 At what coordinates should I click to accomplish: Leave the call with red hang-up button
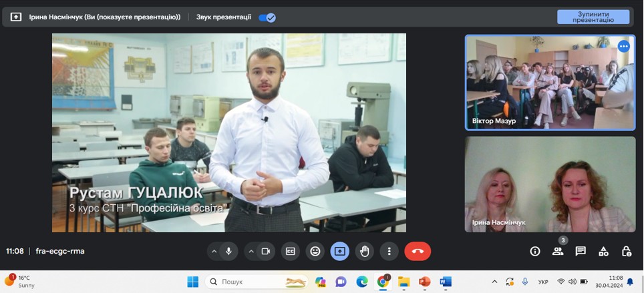[x=418, y=251]
